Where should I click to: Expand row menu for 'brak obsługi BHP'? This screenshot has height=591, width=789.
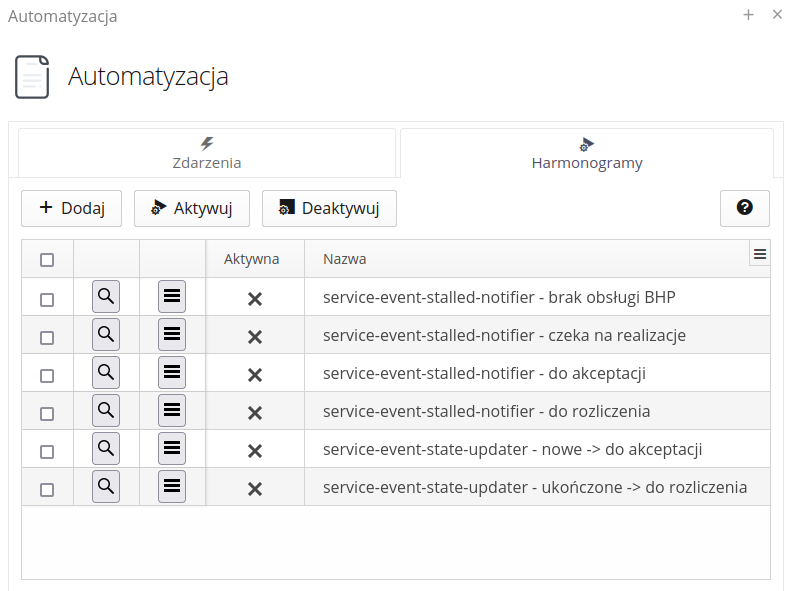pos(172,297)
